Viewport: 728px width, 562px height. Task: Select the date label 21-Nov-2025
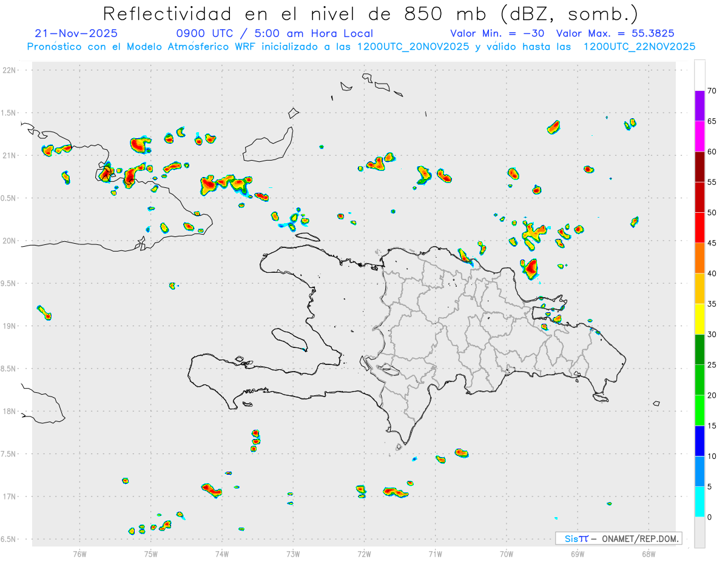coord(76,33)
